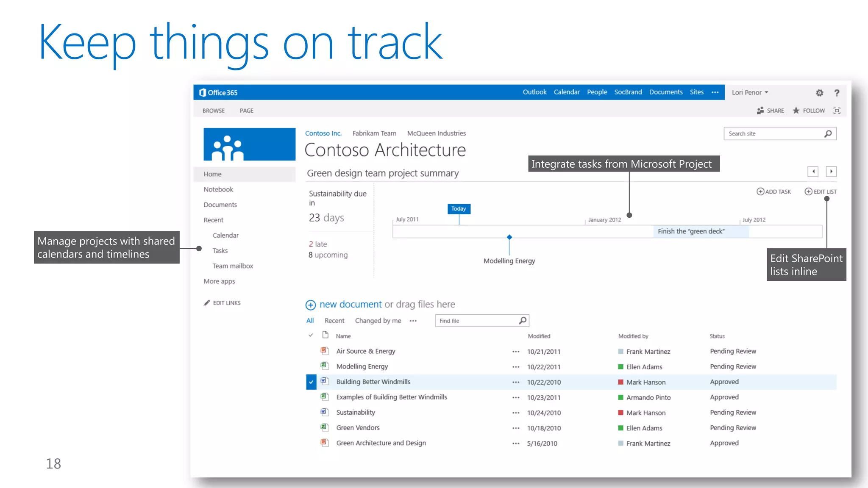Toggle select-all checkmark in Name header
Image resolution: width=868 pixels, height=488 pixels.
click(x=311, y=335)
